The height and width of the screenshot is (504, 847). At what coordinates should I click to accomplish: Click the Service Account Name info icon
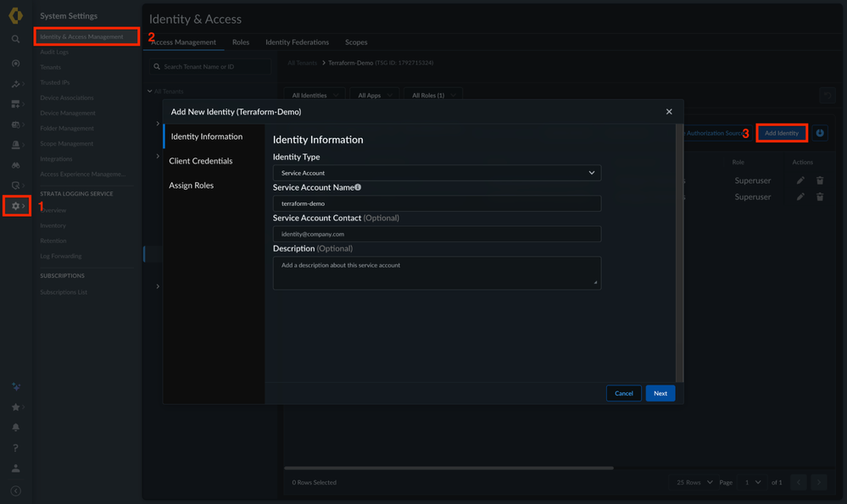(x=358, y=187)
